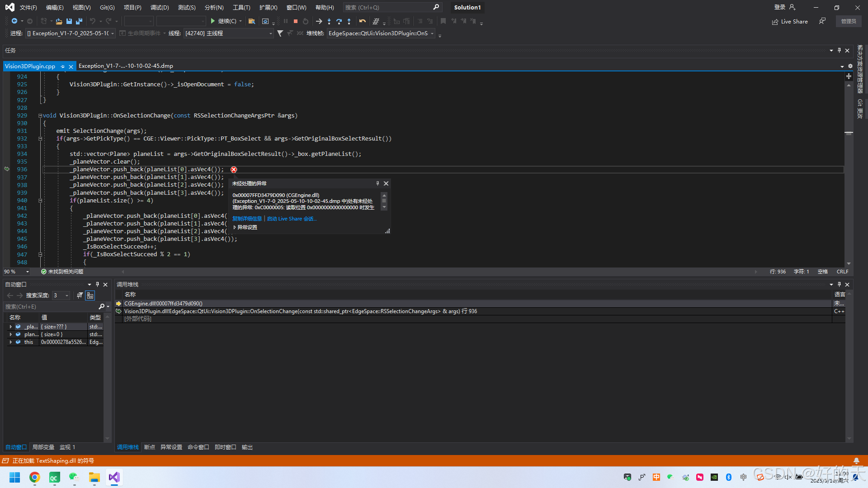
Task: Click the green Continue debugging arrow
Action: tap(213, 21)
